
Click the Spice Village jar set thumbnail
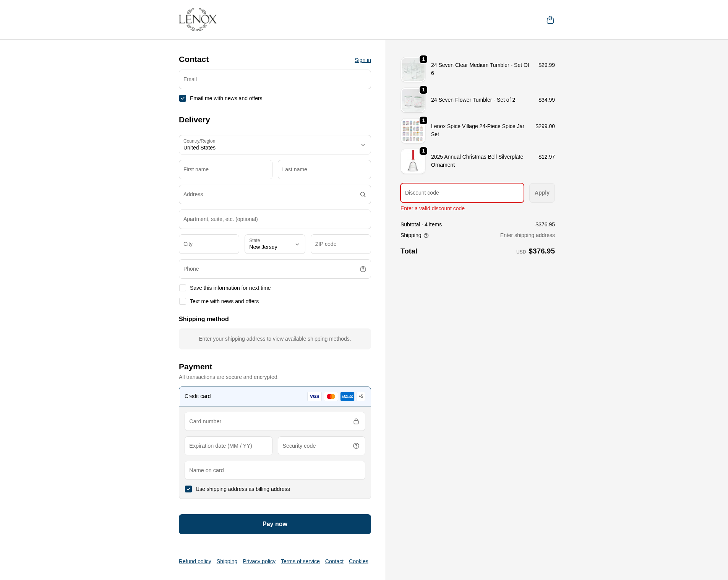click(413, 131)
